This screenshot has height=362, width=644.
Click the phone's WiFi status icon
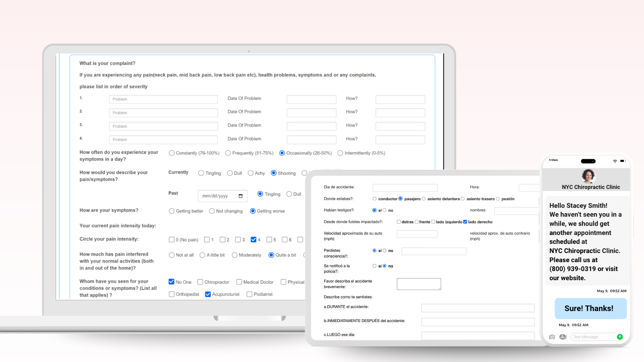coord(615,161)
